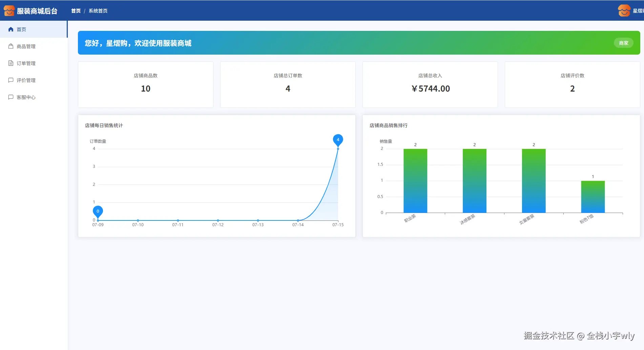Click the orange shop logo at top-left
Image resolution: width=644 pixels, height=350 pixels.
9,11
